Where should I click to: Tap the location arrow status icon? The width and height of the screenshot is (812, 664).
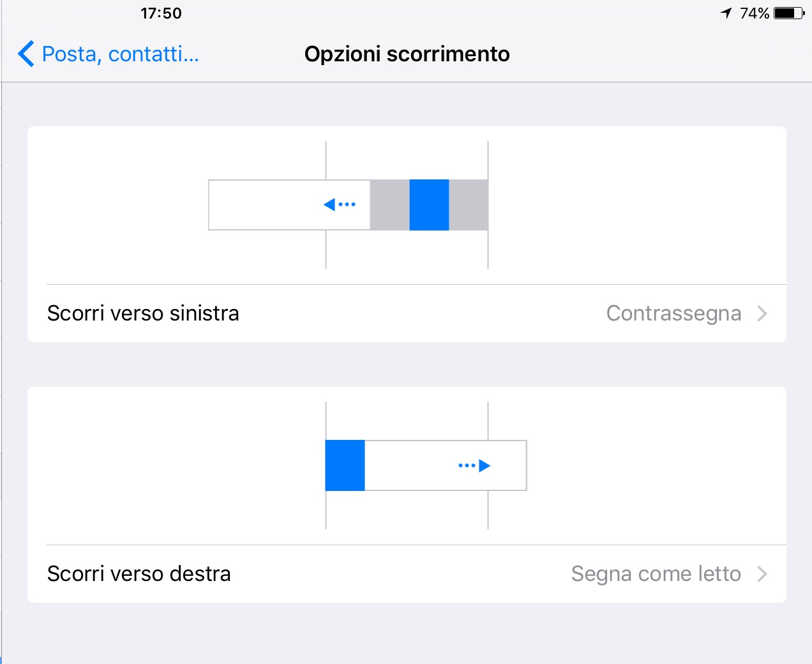[x=726, y=13]
